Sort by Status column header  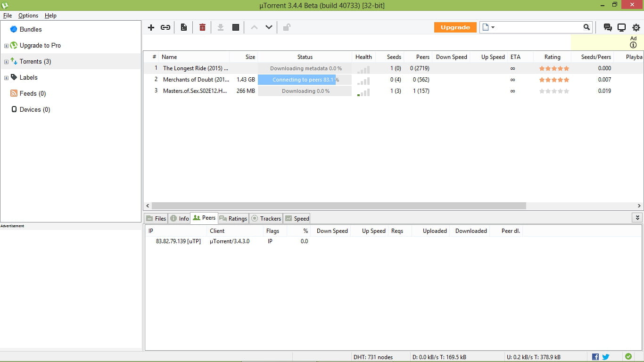(x=305, y=57)
